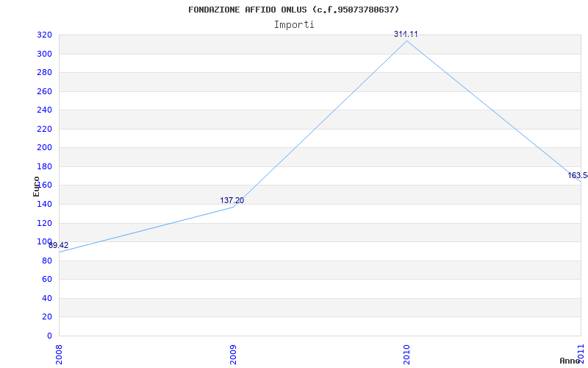Select the 137.20 data point label

click(x=232, y=200)
